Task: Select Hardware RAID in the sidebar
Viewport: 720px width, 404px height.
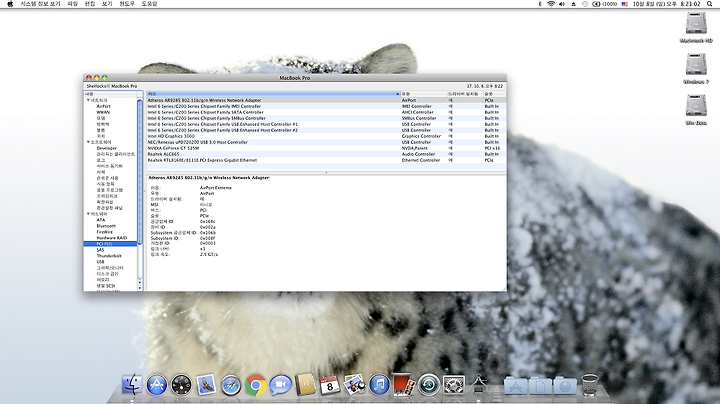Action: 112,238
